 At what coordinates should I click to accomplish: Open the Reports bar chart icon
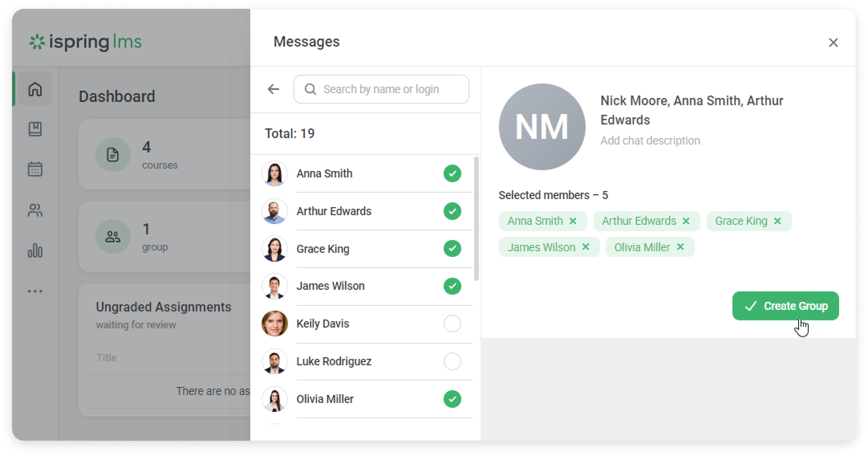click(x=35, y=250)
